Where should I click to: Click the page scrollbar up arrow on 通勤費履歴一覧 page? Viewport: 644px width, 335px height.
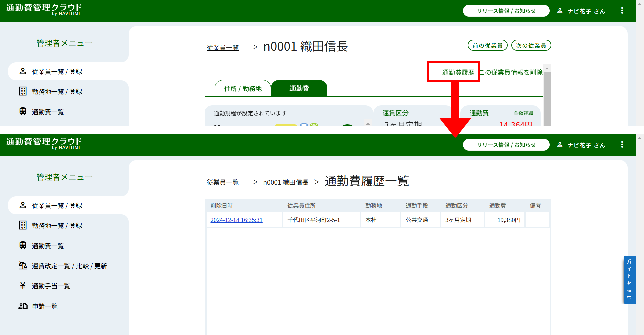640,138
